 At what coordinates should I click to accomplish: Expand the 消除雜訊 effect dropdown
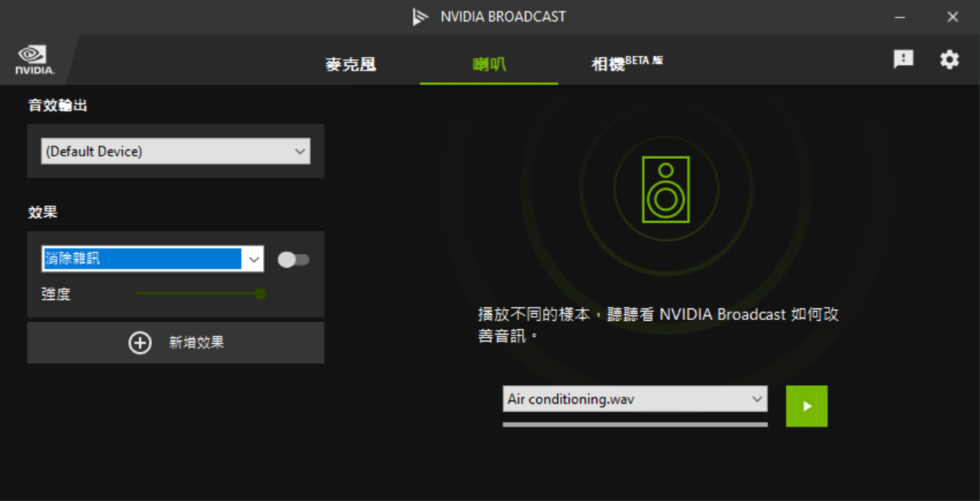[153, 259]
